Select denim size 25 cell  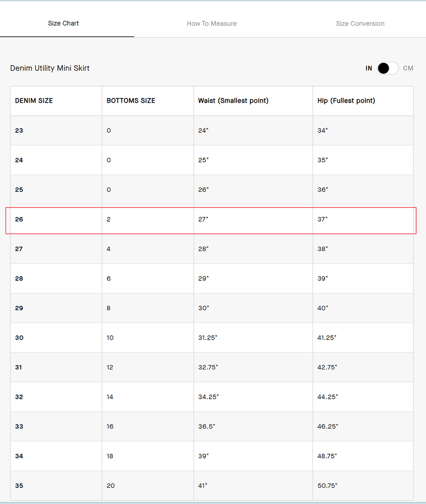click(56, 190)
